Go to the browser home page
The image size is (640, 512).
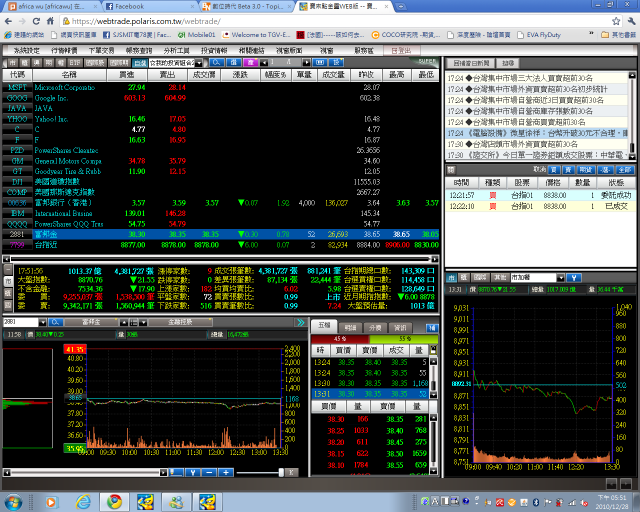[x=50, y=21]
